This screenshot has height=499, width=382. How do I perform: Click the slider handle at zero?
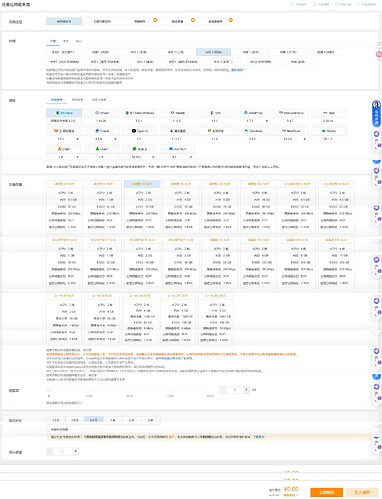click(49, 390)
